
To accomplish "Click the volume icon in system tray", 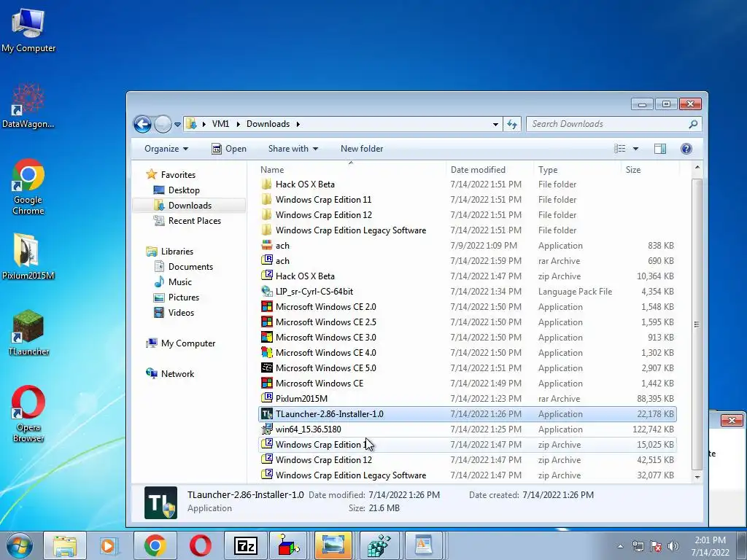I will [673, 546].
